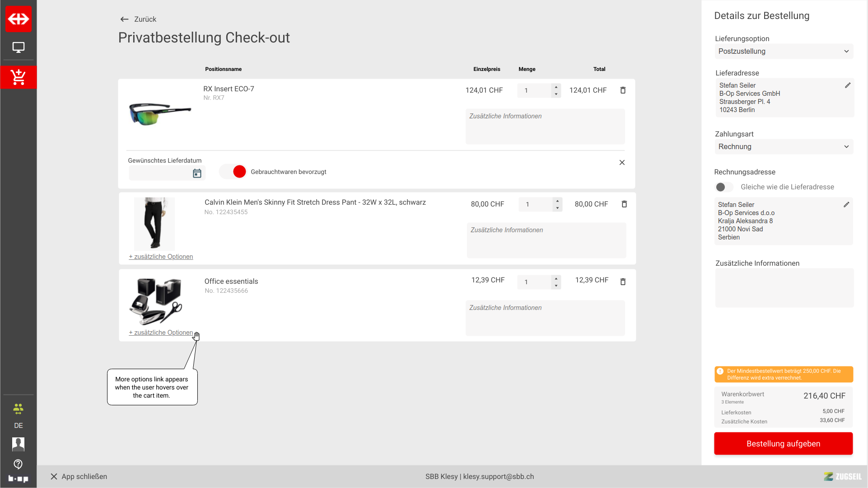Edit the Rechnungsadresse with pencil icon

pyautogui.click(x=846, y=205)
